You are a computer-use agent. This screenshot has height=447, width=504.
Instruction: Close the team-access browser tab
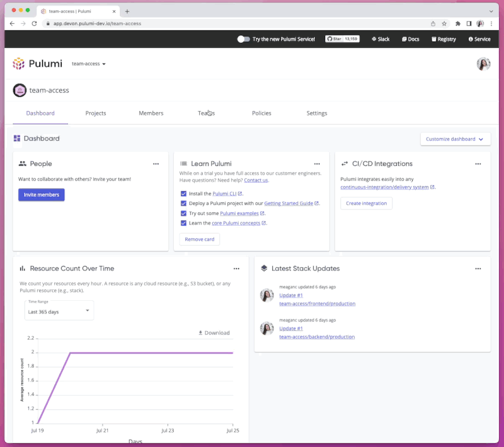point(114,11)
